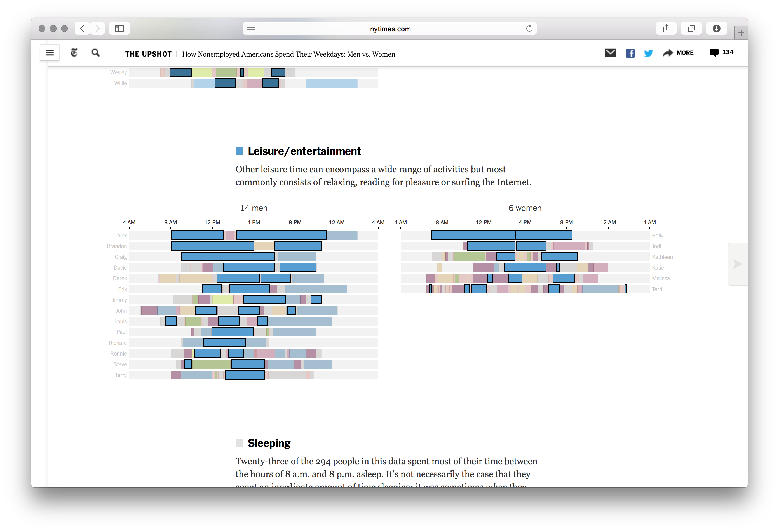The image size is (779, 532).
Task: Click the Safari share icon
Action: (666, 29)
